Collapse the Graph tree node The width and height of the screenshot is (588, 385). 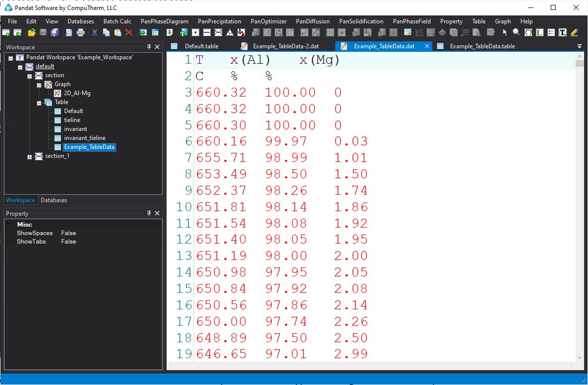(39, 85)
